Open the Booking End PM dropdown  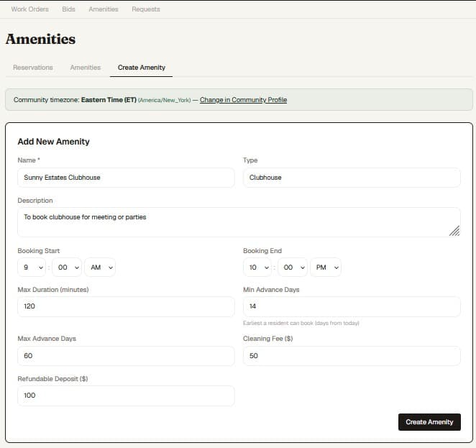(326, 268)
